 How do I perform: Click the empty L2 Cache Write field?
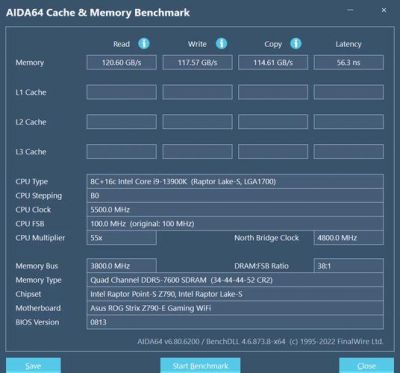[x=198, y=122]
